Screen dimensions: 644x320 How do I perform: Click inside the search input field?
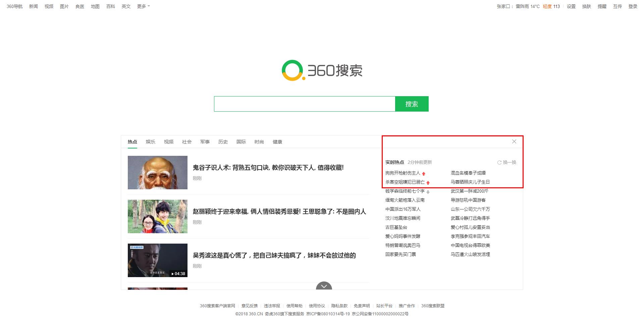pyautogui.click(x=305, y=104)
